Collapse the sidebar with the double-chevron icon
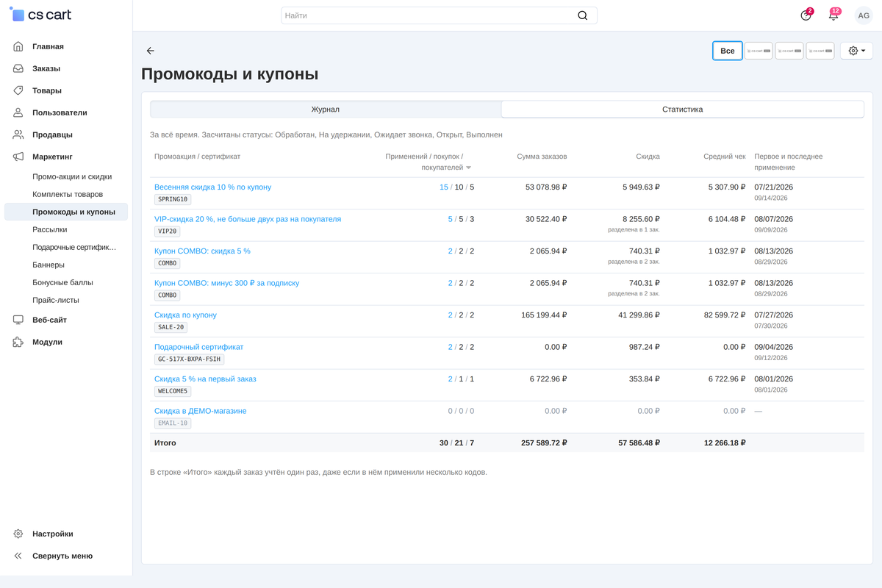The image size is (882, 588). (x=18, y=556)
